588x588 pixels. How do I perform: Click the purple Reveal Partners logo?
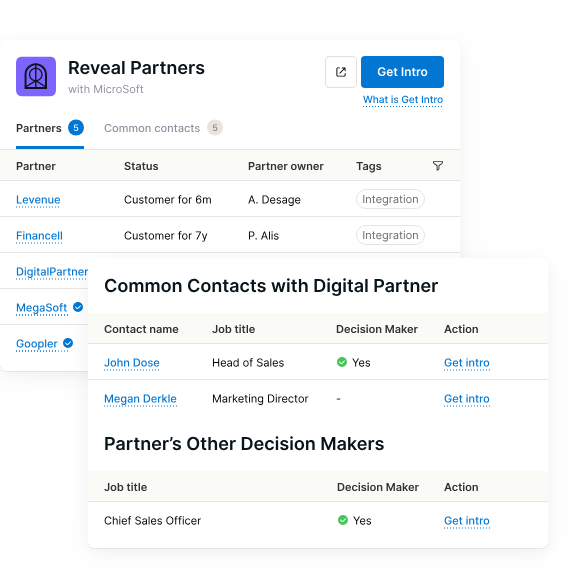(36, 76)
